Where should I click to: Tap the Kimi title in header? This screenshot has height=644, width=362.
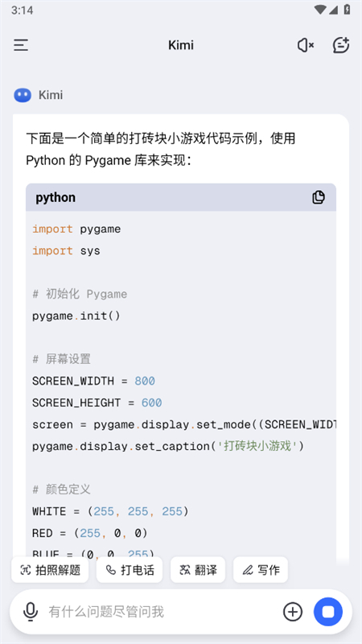tap(181, 45)
